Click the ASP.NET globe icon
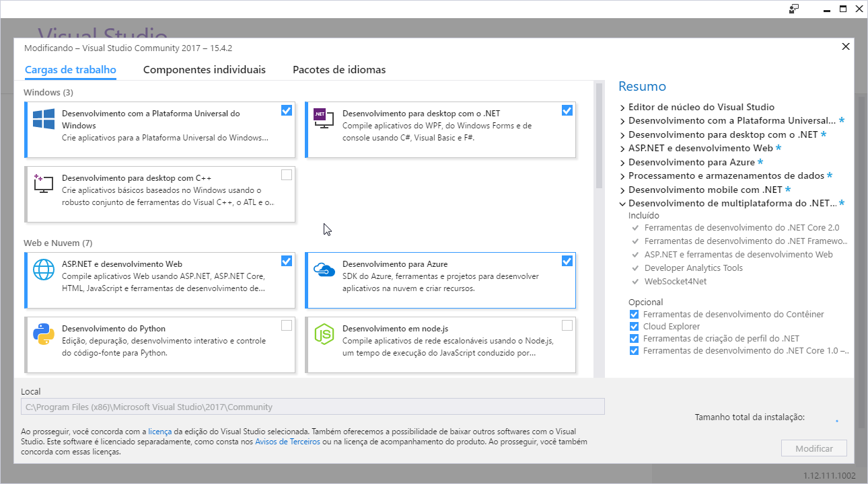 pyautogui.click(x=44, y=270)
